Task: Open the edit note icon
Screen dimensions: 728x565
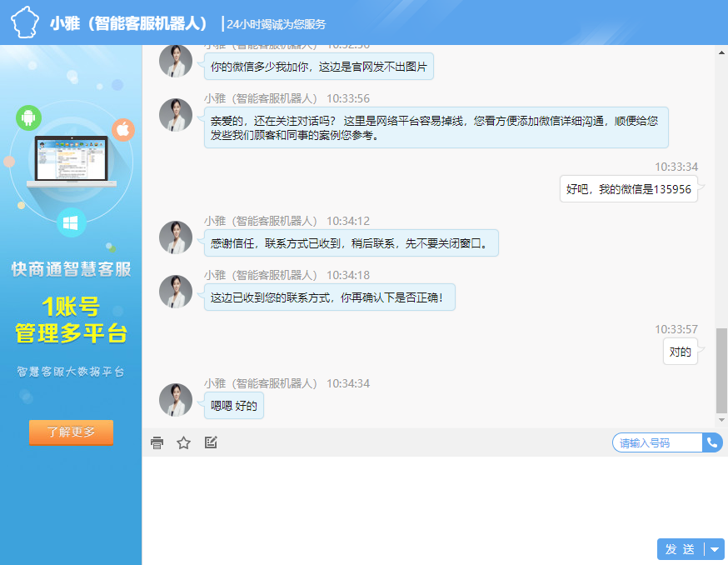Action: pos(211,442)
